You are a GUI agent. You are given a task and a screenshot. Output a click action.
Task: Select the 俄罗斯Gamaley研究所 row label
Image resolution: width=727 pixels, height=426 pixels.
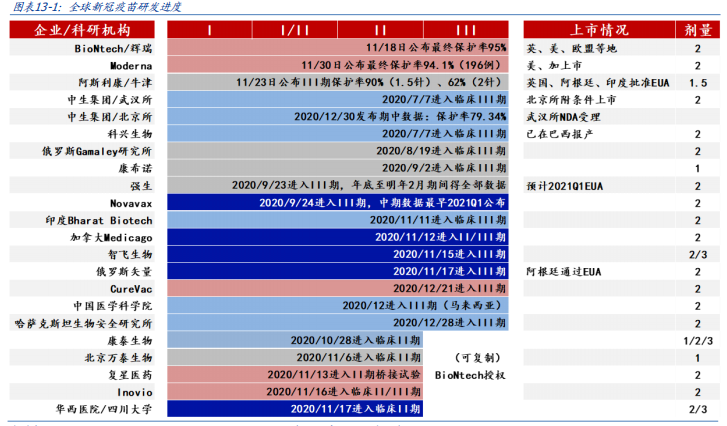click(97, 151)
